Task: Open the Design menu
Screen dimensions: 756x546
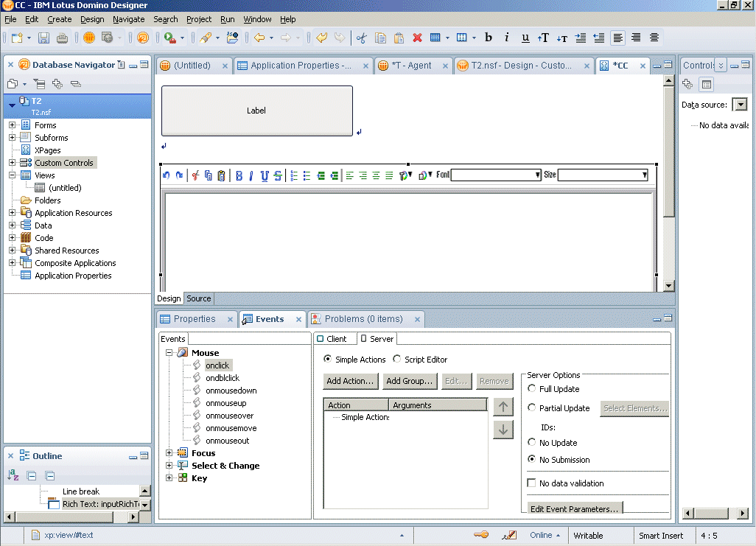Action: (x=92, y=19)
